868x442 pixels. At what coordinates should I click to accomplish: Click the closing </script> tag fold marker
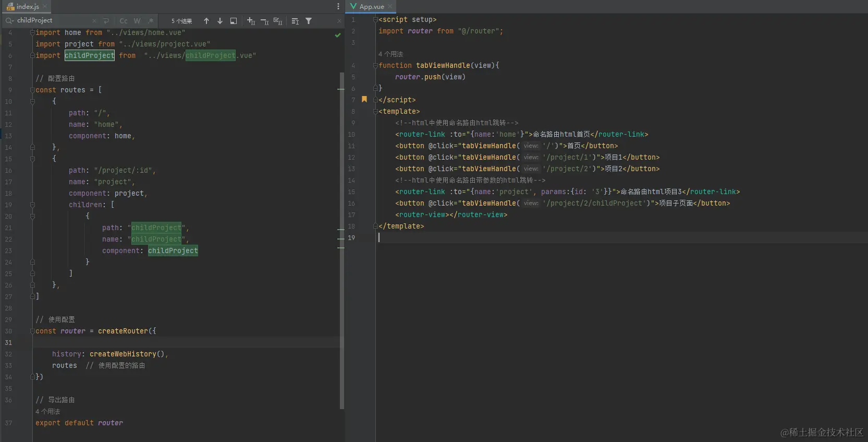click(375, 100)
